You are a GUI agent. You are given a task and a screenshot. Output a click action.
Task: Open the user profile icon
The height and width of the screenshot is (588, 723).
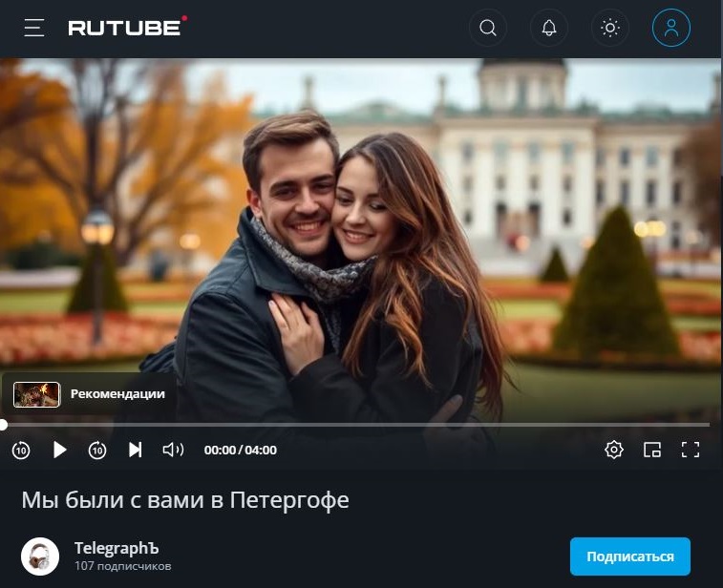[x=671, y=28]
